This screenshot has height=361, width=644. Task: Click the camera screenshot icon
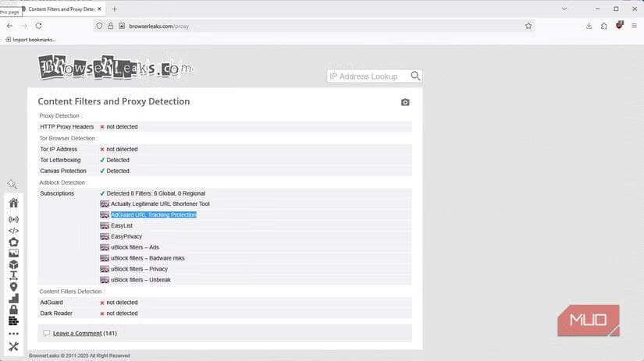point(404,102)
